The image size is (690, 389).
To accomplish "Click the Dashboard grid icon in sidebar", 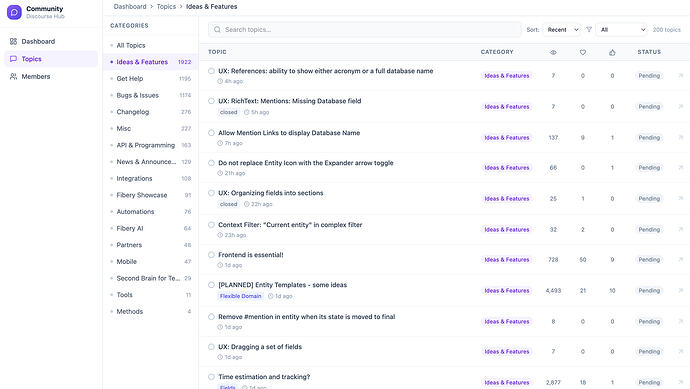I will (x=13, y=41).
